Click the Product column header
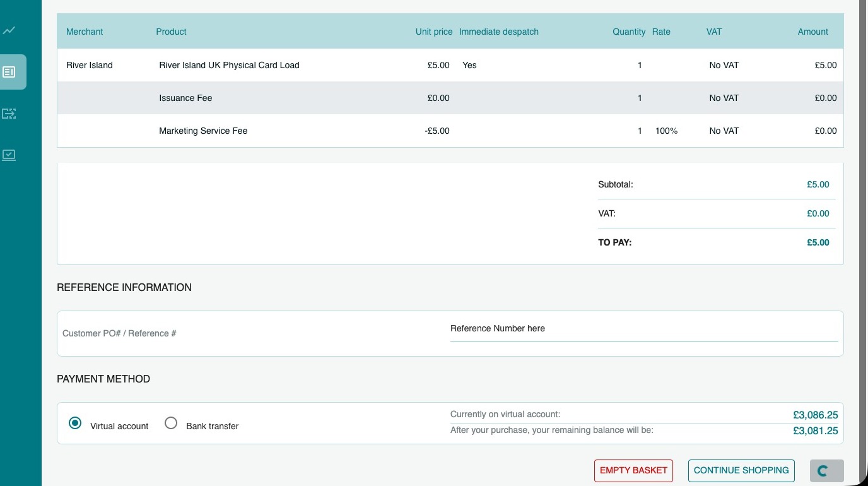Screen dimensions: 868x486 [x=172, y=32]
